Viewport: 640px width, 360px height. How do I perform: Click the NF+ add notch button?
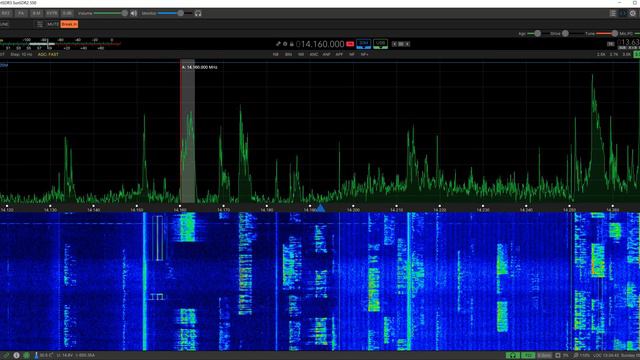[x=364, y=54]
